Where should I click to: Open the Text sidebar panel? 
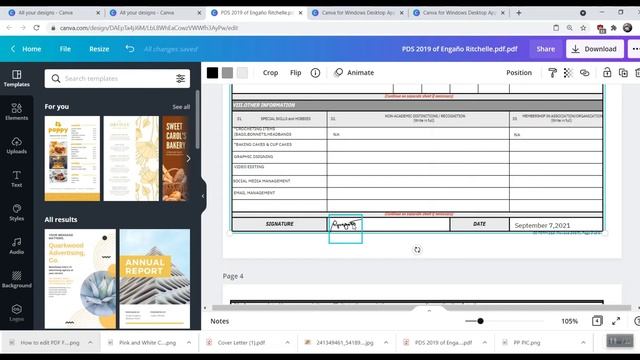(16, 179)
